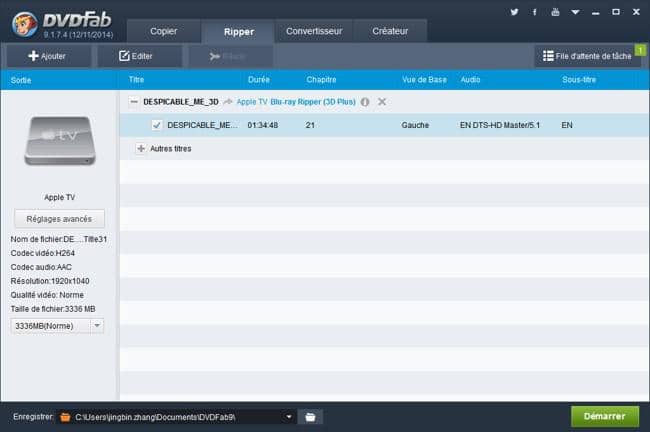Click the Ajouter button
The height and width of the screenshot is (432, 650).
click(x=47, y=56)
